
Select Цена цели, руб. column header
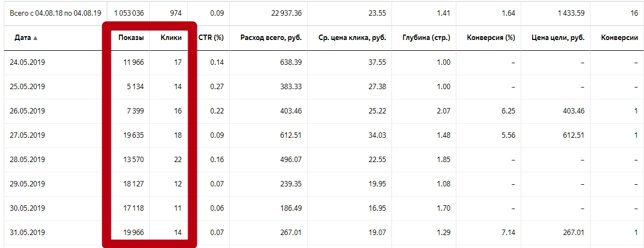[x=557, y=38]
